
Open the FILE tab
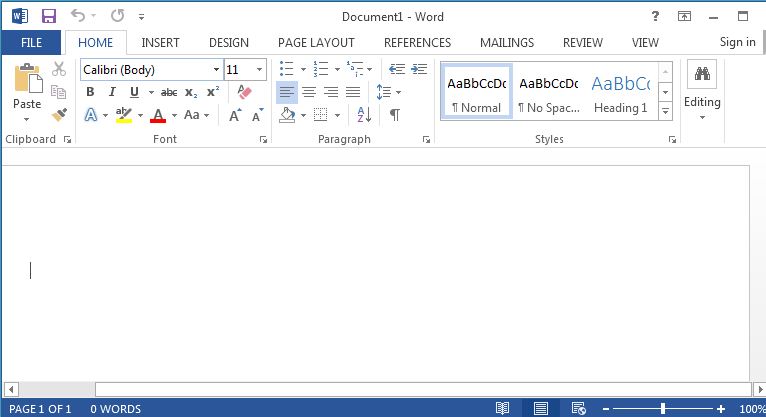[31, 42]
